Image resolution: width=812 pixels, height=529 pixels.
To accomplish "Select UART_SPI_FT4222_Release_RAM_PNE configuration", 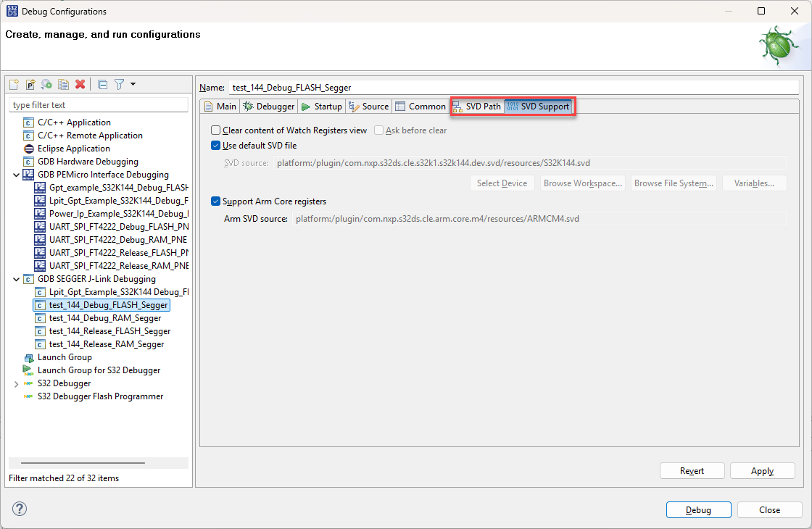I will [119, 265].
